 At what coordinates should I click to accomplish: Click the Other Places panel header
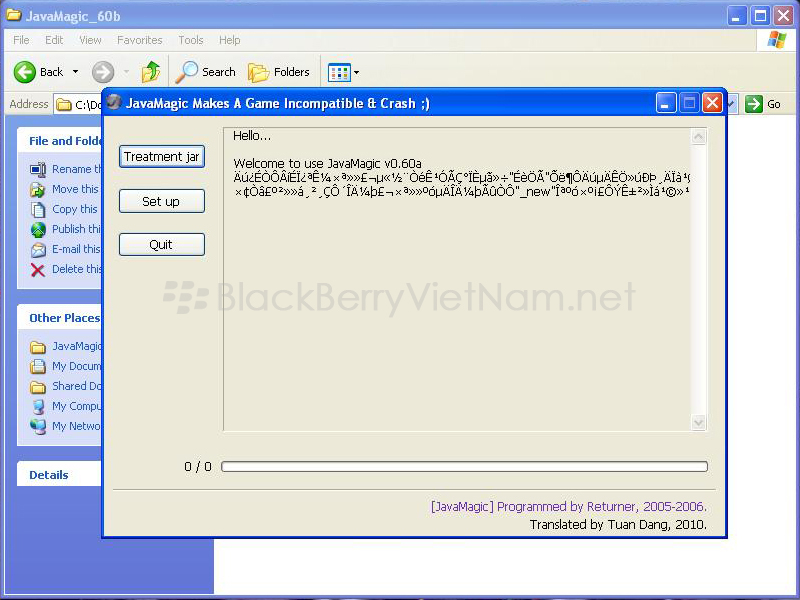click(x=59, y=318)
